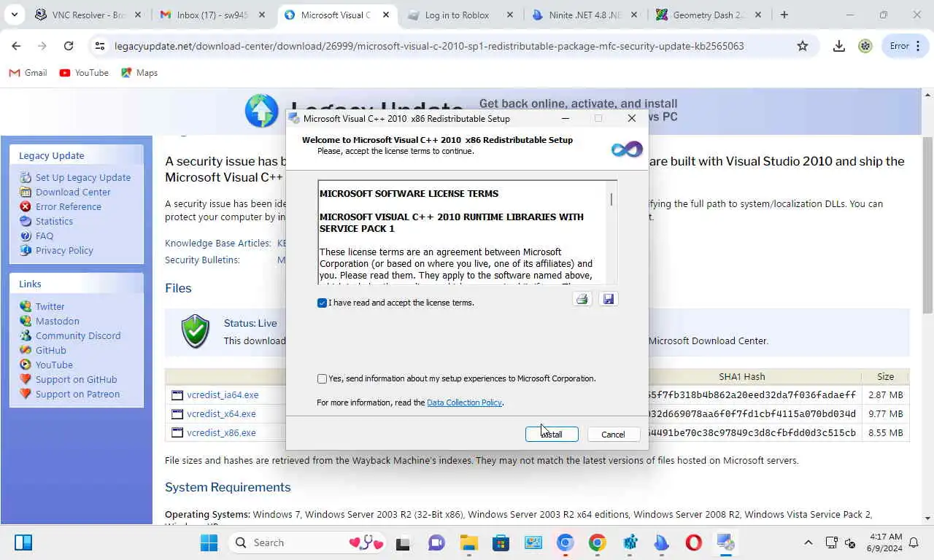Click the Install button in setup dialog
Viewport: 934px width, 560px height.
click(x=552, y=434)
